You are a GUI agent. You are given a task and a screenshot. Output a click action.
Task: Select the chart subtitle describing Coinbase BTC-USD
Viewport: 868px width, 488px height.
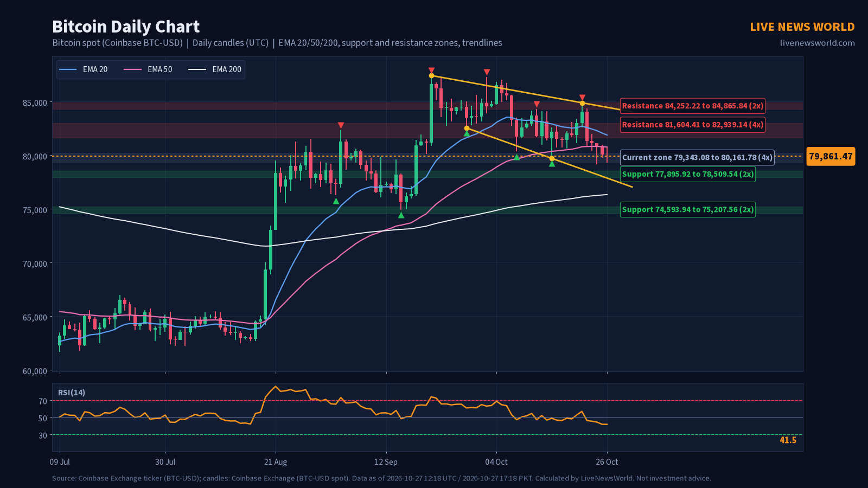pyautogui.click(x=277, y=43)
